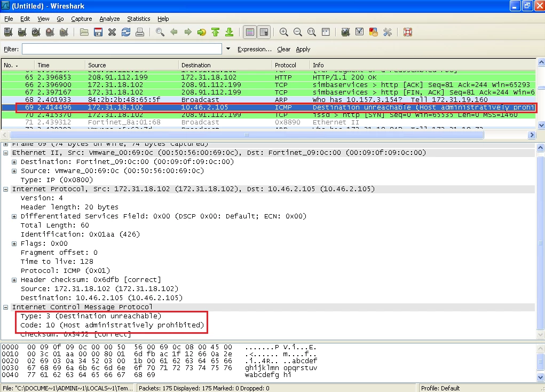Edit capture filters from toolbar
Viewport: 545px width, 392px height.
[345, 33]
